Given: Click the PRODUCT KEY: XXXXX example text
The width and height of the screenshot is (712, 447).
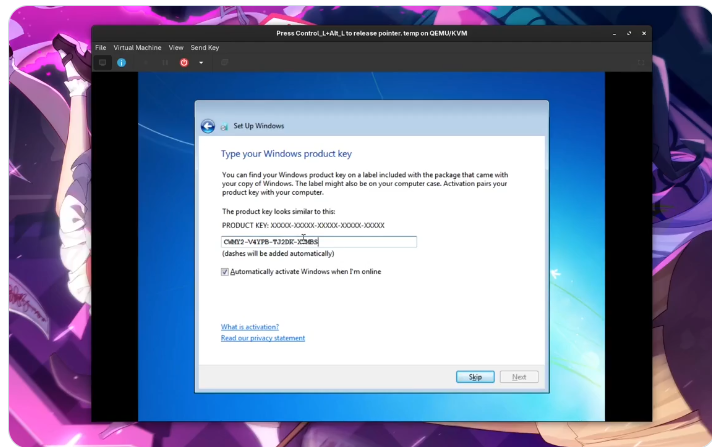Looking at the screenshot, I should pos(303,225).
